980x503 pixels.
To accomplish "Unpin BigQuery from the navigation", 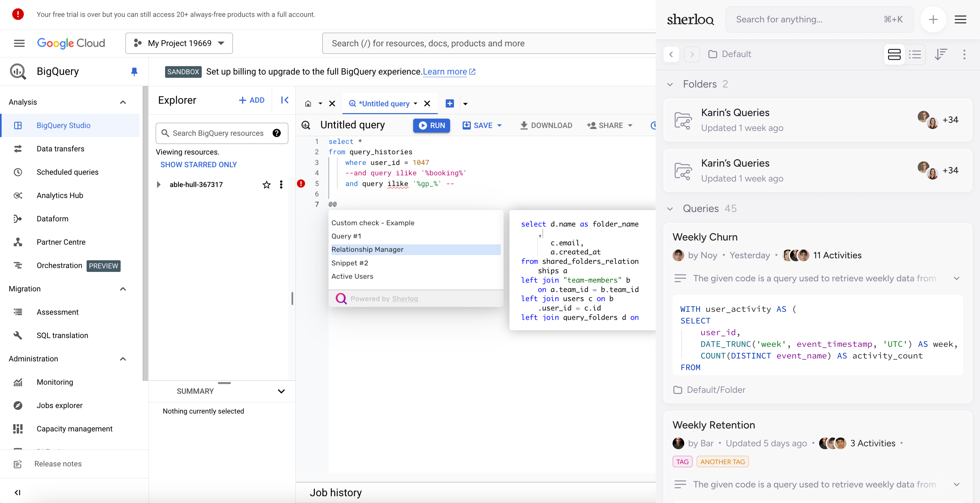I will point(134,71).
